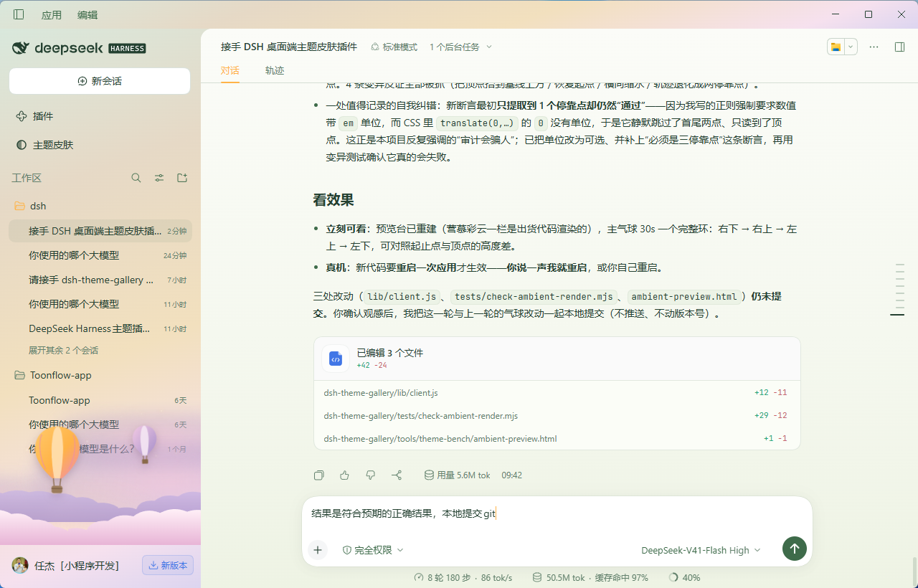Viewport: 918px width, 588px height.
Task: Click the 50.5M tok cache status
Action: pyautogui.click(x=590, y=577)
